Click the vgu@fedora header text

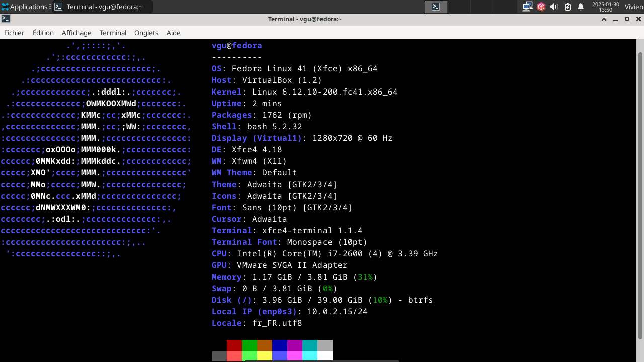[237, 45]
